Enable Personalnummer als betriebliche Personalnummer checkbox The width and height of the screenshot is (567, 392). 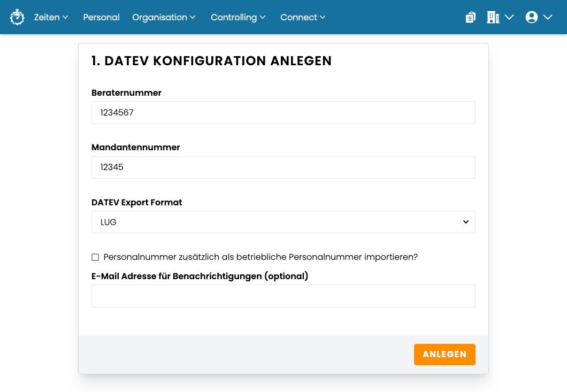pyautogui.click(x=95, y=257)
